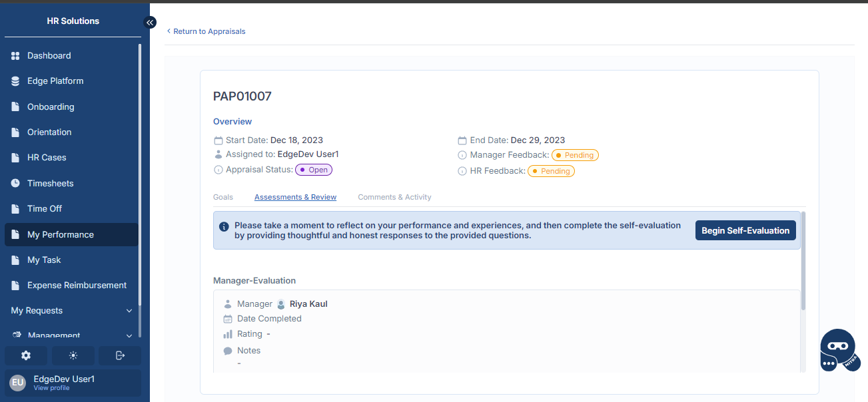This screenshot has height=402, width=868.
Task: Click the Dec 18, 2023 start date
Action: click(296, 140)
